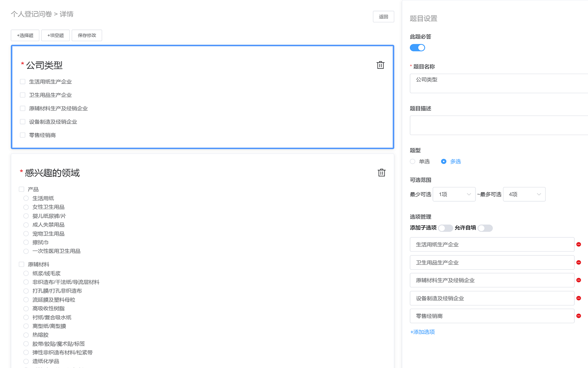Viewport: 588px width, 368px height.
Task: Click the +添加选项 link
Action: (x=423, y=332)
